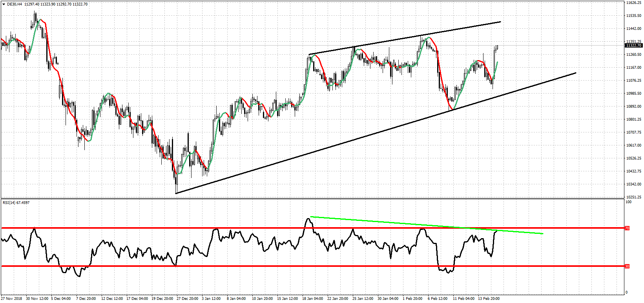Select the lower black rising trendline
This screenshot has height=303, width=644.
coord(376,133)
